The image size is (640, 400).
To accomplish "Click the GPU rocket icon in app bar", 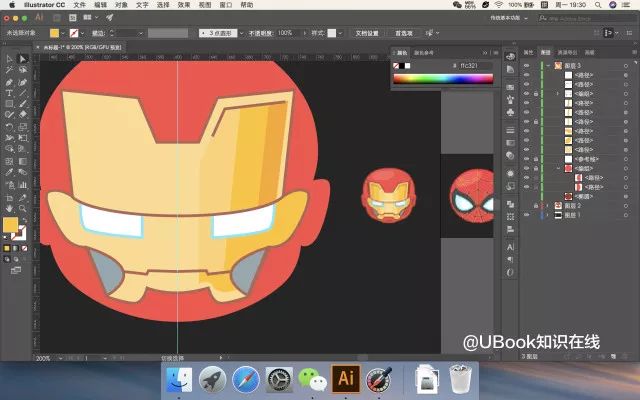I will tap(109, 18).
